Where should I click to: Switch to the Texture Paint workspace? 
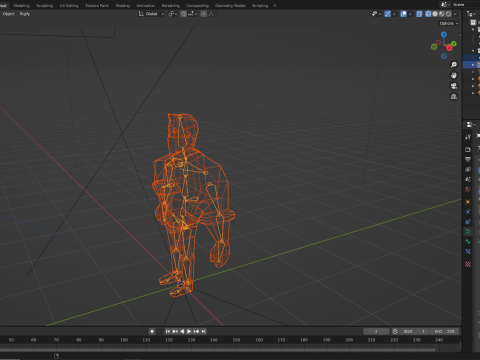(x=97, y=5)
